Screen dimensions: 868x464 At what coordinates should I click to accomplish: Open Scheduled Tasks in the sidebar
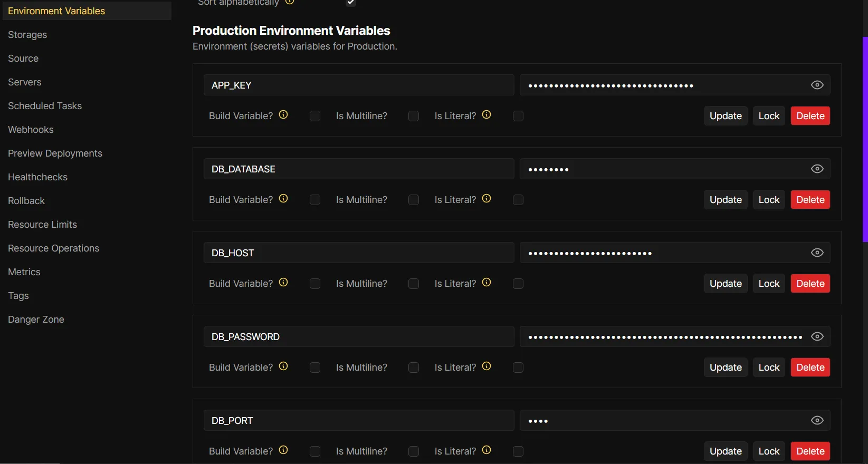45,106
